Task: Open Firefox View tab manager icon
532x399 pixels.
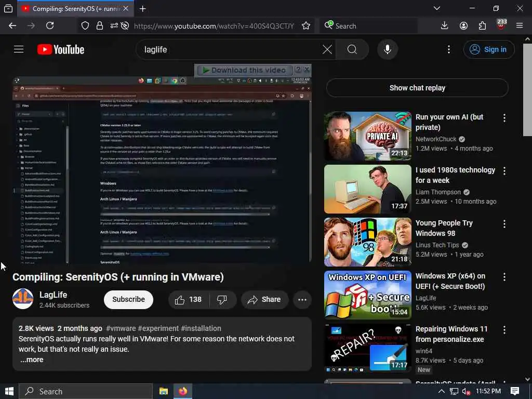Action: (8, 9)
